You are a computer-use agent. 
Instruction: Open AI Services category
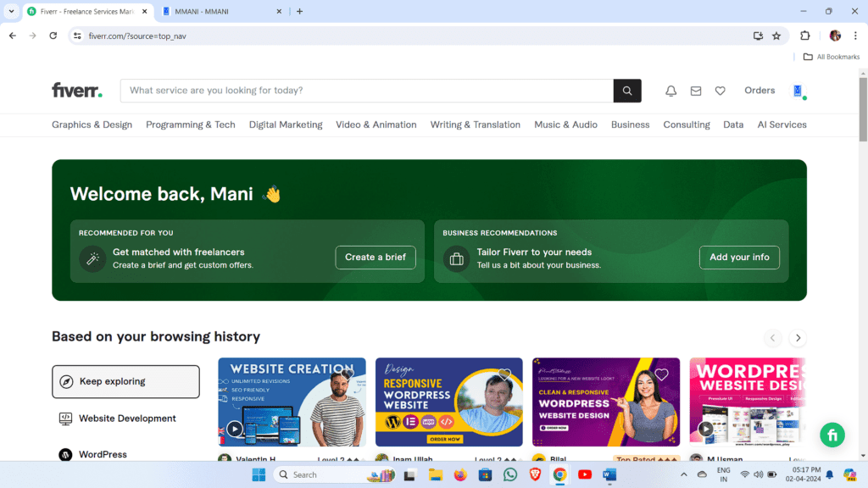(782, 125)
